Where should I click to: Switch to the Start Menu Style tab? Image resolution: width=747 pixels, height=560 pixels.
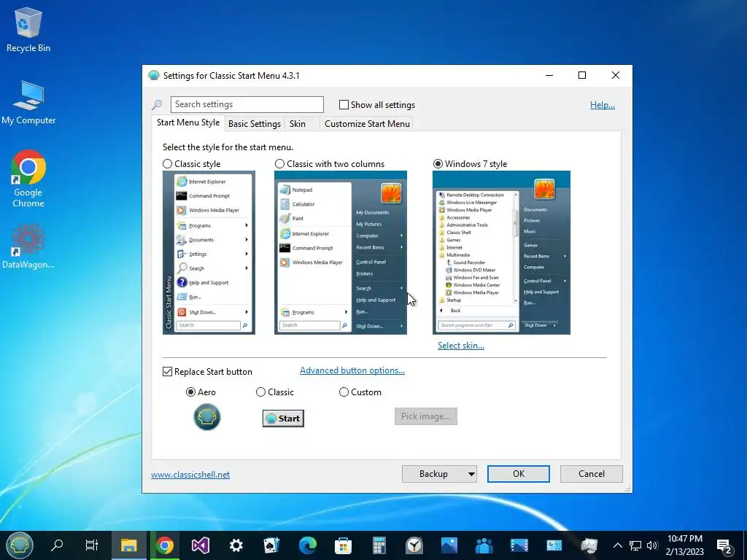[x=188, y=122]
